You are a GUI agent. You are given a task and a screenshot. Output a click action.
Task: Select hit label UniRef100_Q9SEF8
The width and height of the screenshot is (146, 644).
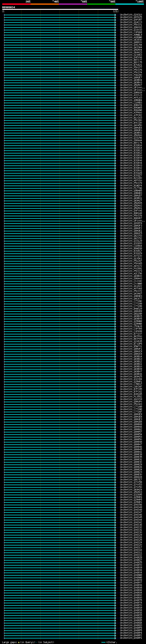131,223
